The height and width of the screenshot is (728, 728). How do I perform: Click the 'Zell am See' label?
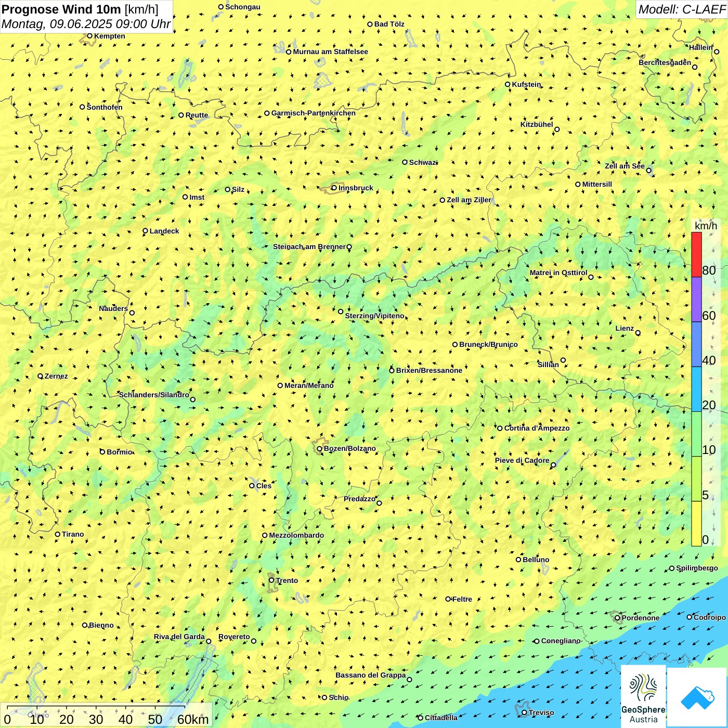tap(625, 166)
